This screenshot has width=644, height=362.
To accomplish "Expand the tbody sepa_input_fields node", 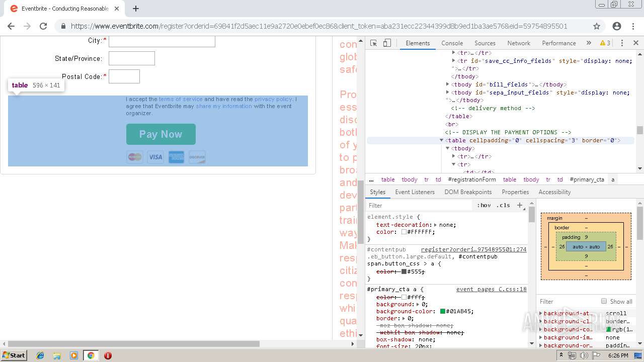I will tap(447, 93).
